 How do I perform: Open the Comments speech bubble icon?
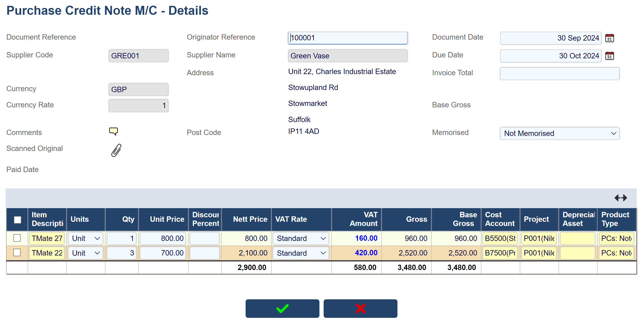tap(113, 131)
